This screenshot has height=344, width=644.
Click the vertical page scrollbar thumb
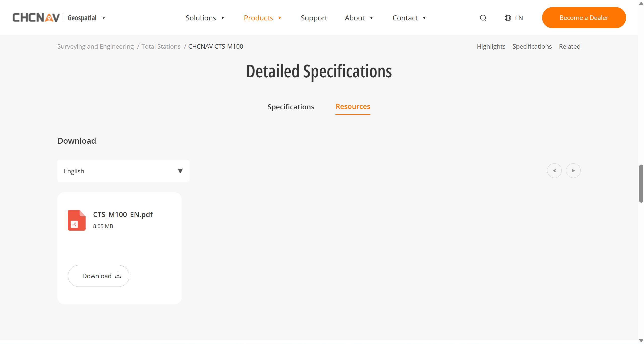pyautogui.click(x=641, y=183)
